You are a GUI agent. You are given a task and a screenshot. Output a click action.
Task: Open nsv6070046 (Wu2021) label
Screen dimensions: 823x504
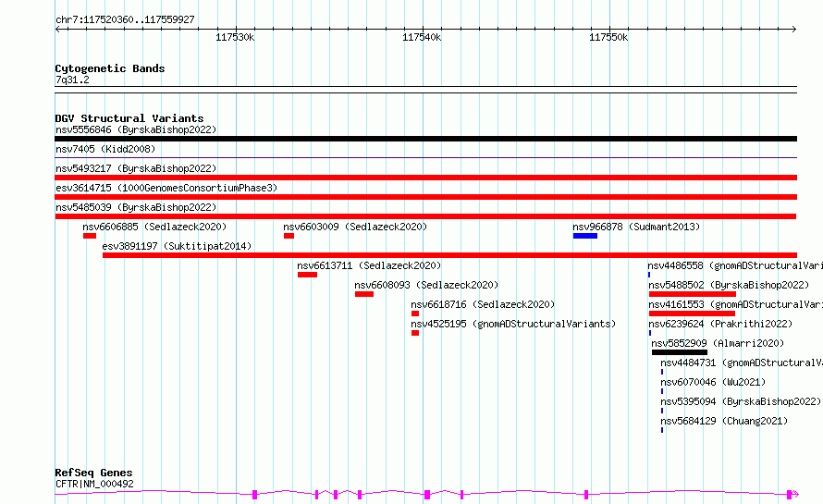[x=713, y=382]
